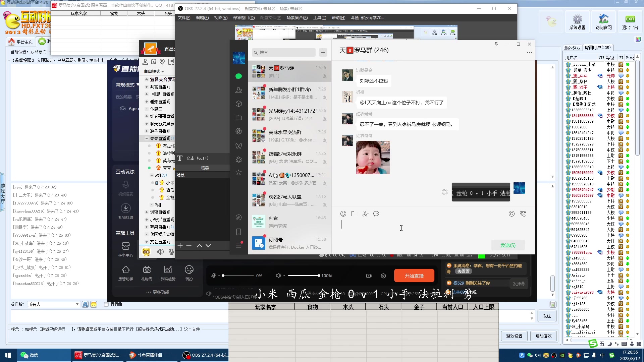Viewport: 644px width, 362px height.
Task: Enable the 悄悄话 checkbox
Action: (106, 304)
